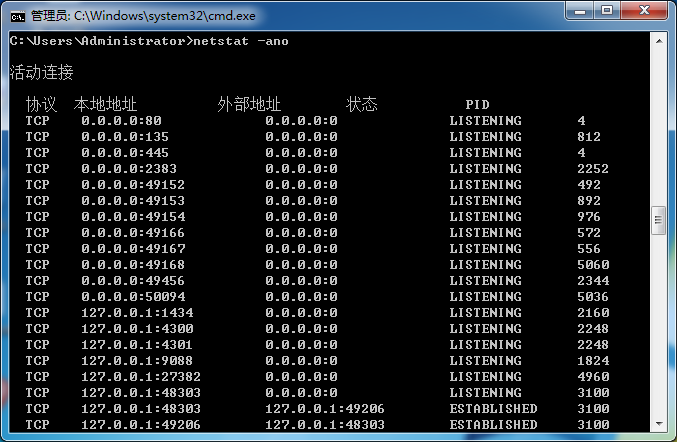Viewport: 677px width, 442px height.
Task: Click PID value 812
Action: point(589,137)
